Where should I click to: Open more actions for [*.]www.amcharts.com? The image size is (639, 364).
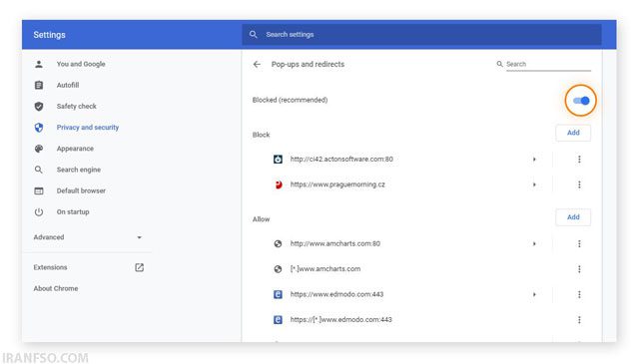[x=579, y=269]
